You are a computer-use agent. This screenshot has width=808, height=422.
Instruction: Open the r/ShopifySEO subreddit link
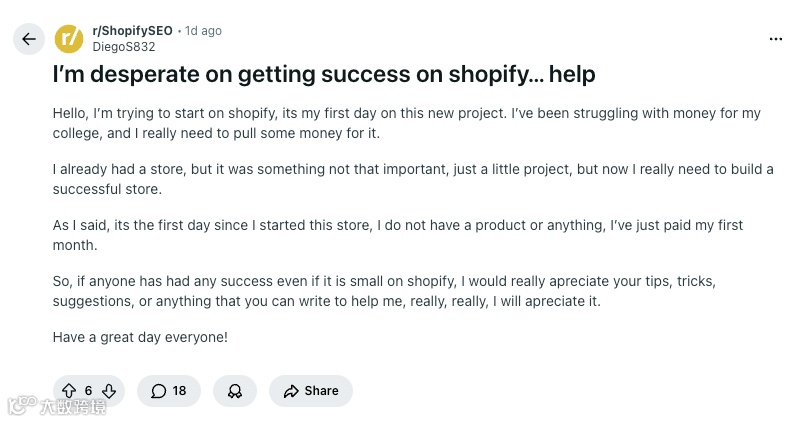tap(132, 31)
